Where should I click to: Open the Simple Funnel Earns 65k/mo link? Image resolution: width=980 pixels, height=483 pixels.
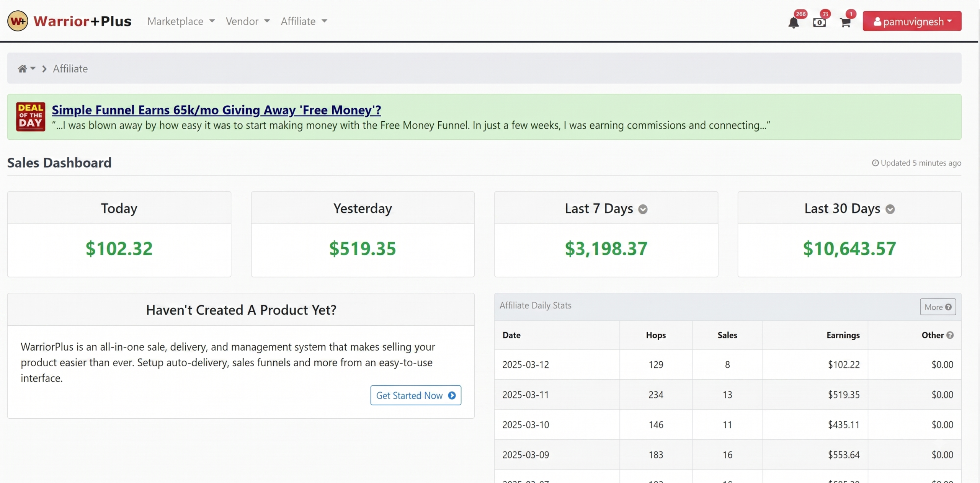[x=216, y=110]
